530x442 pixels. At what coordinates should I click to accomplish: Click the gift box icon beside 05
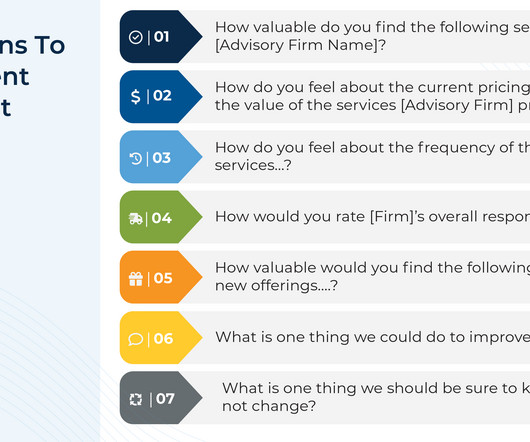(136, 279)
